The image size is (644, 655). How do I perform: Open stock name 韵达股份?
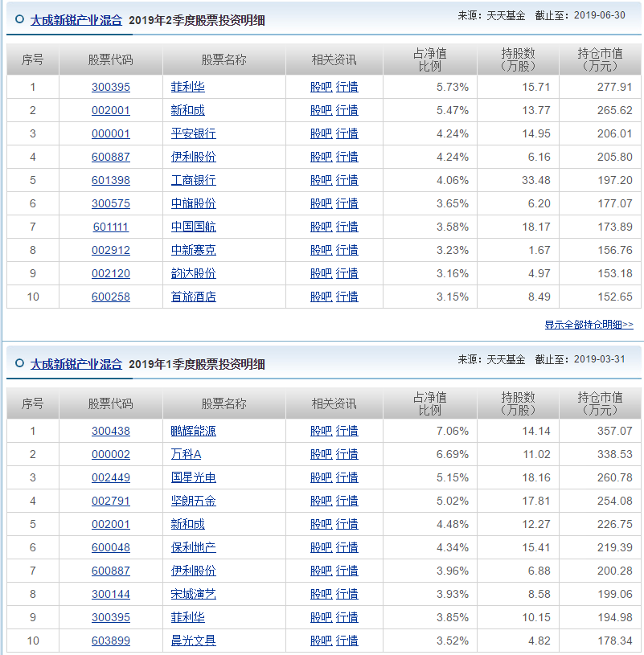click(x=194, y=273)
